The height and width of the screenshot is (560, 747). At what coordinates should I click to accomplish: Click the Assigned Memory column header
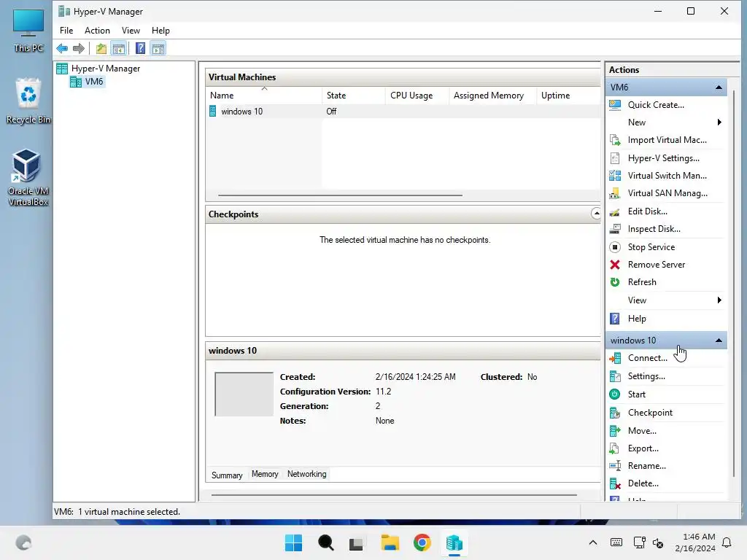coord(492,96)
